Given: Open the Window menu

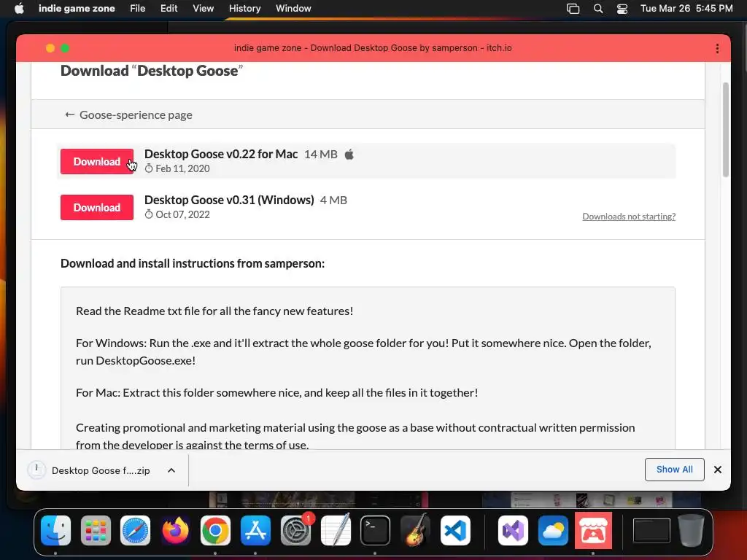Looking at the screenshot, I should 293,9.
